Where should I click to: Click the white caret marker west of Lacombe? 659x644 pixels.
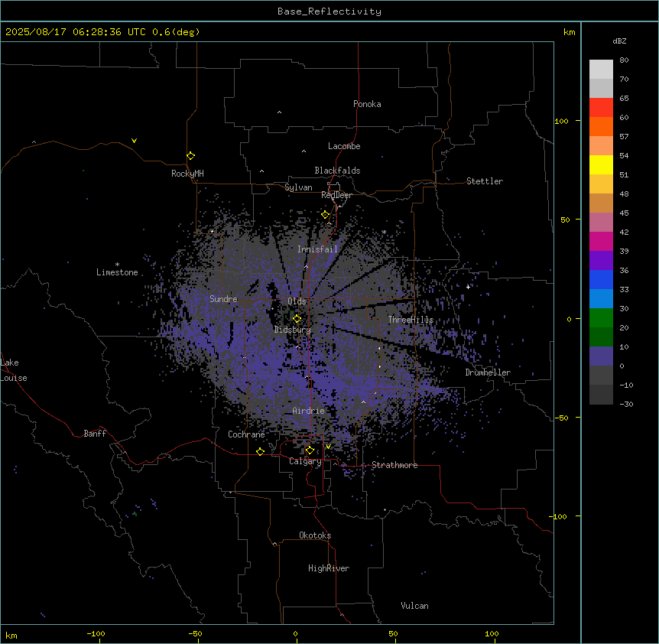[x=304, y=151]
